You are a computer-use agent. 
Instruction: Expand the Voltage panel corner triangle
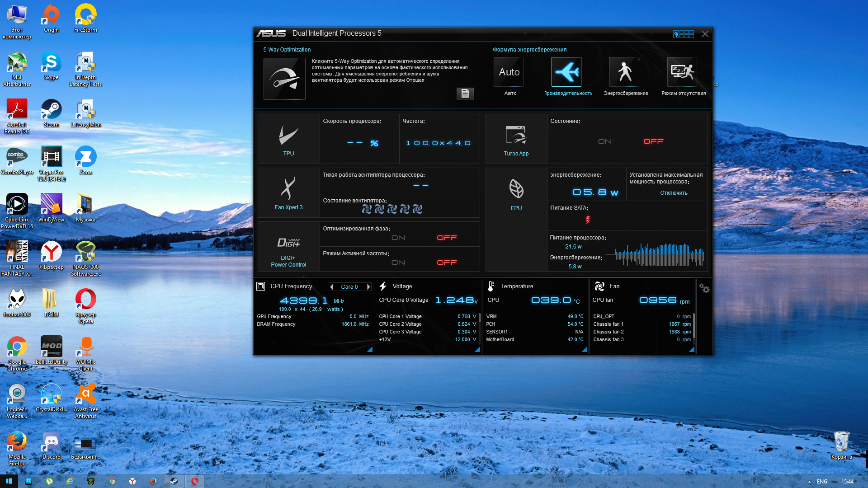477,349
